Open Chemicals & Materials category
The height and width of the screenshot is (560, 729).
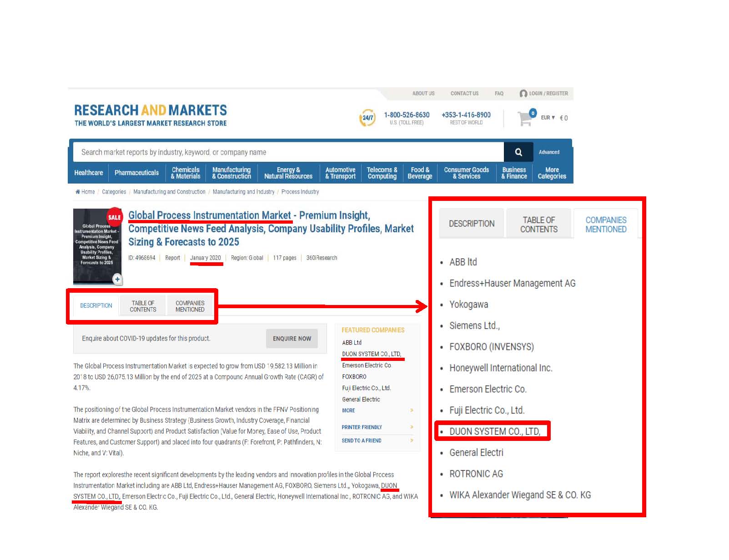[x=186, y=173]
